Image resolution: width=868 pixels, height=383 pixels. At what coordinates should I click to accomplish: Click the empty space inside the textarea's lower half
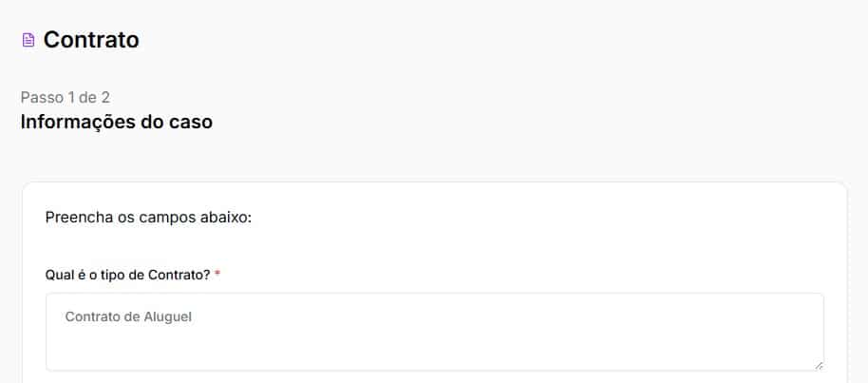tap(434, 350)
